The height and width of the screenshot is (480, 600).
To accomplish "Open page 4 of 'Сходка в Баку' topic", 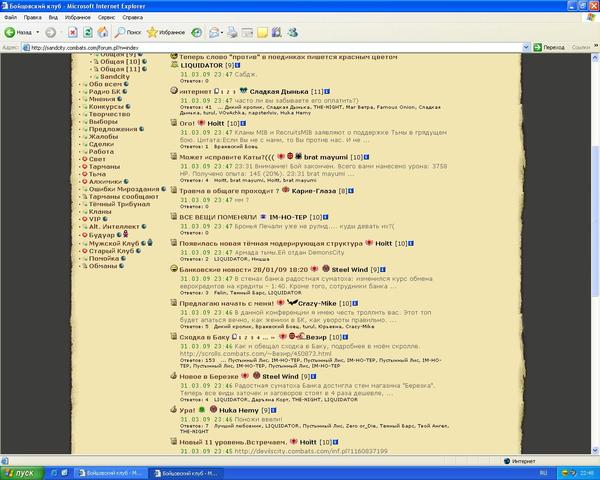I will tap(258, 338).
